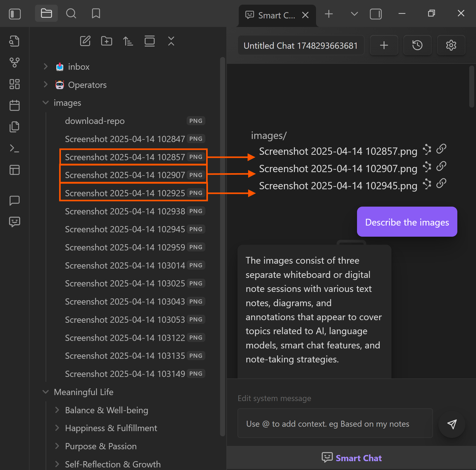Image resolution: width=476 pixels, height=470 pixels.
Task: Open Smart Chat settings gear
Action: (451, 45)
